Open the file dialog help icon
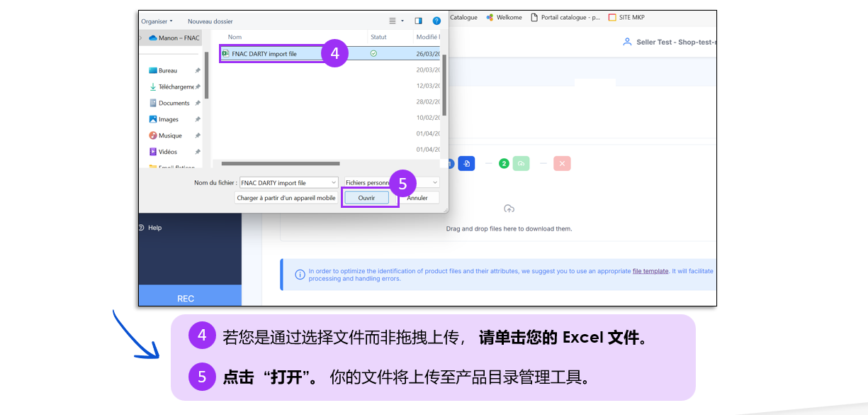Image resolution: width=868 pixels, height=415 pixels. point(436,21)
